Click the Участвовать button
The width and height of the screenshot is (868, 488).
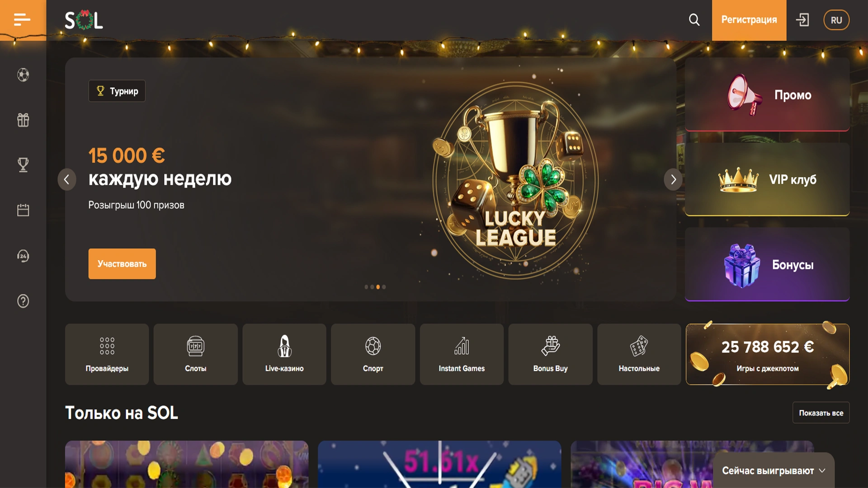[122, 264]
